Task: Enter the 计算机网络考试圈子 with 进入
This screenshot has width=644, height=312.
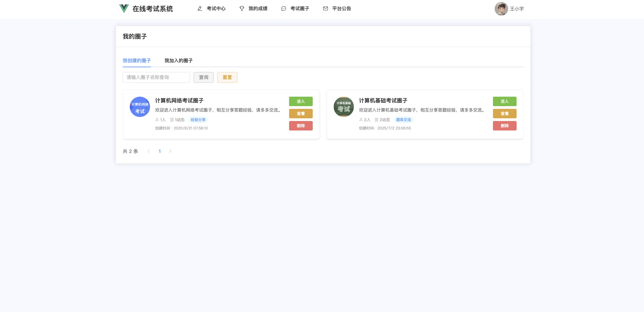Action: coord(301,101)
